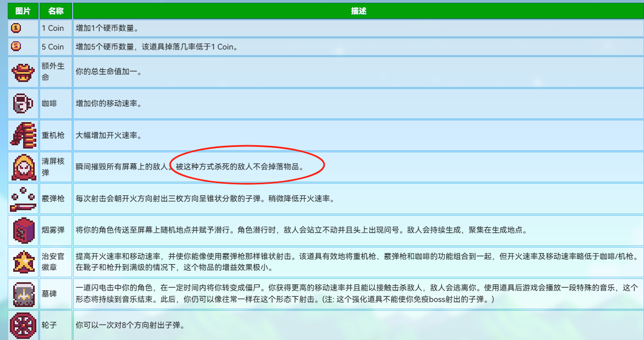Image resolution: width=644 pixels, height=340 pixels.
Task: Click the 烟雾弹 name label
Action: click(52, 231)
